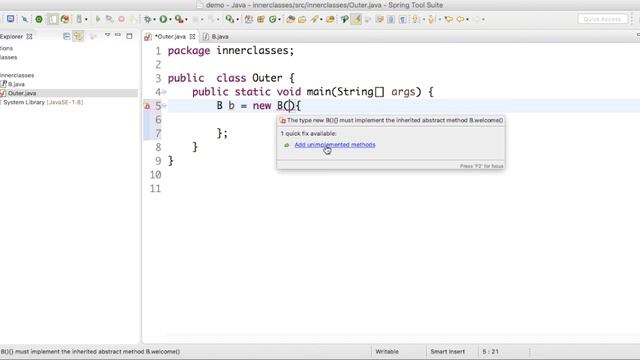The width and height of the screenshot is (640, 360).
Task: Minimize the Package Explorer panel
Action: point(118,36)
